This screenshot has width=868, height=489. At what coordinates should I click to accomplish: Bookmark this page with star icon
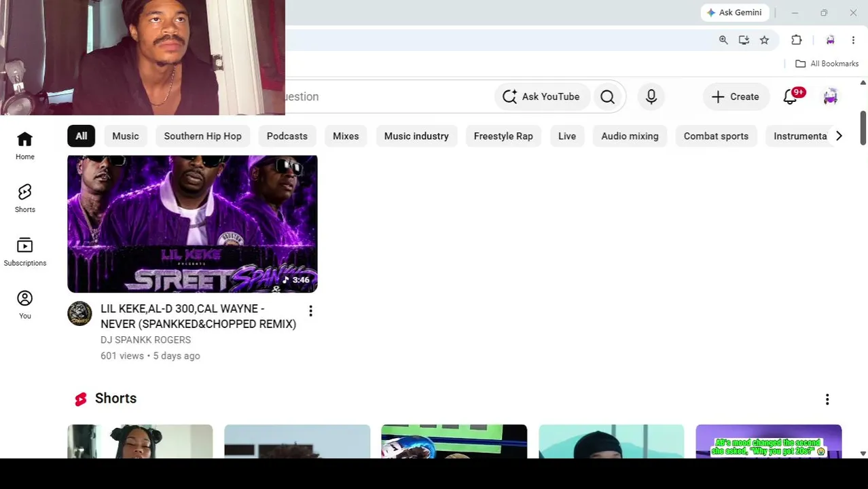[x=764, y=40]
